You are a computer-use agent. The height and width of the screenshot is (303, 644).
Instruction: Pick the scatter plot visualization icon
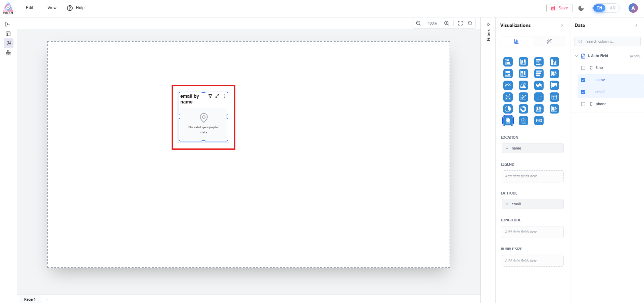click(508, 97)
